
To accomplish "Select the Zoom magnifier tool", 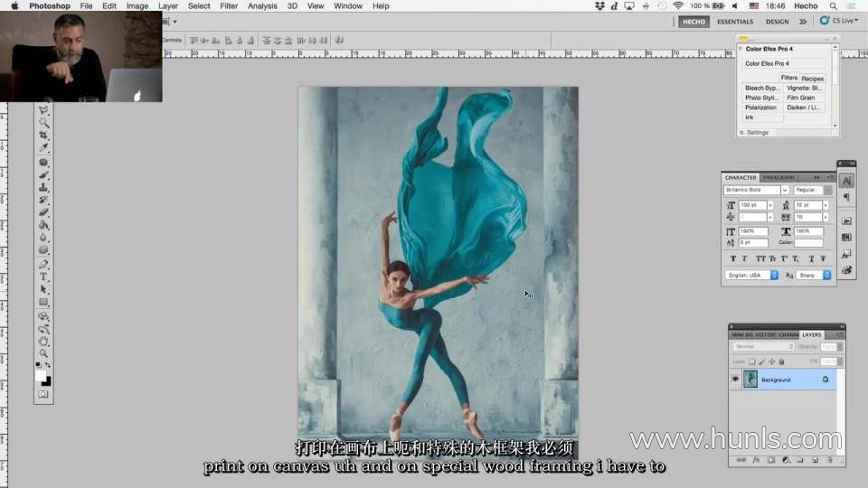I will coord(43,353).
